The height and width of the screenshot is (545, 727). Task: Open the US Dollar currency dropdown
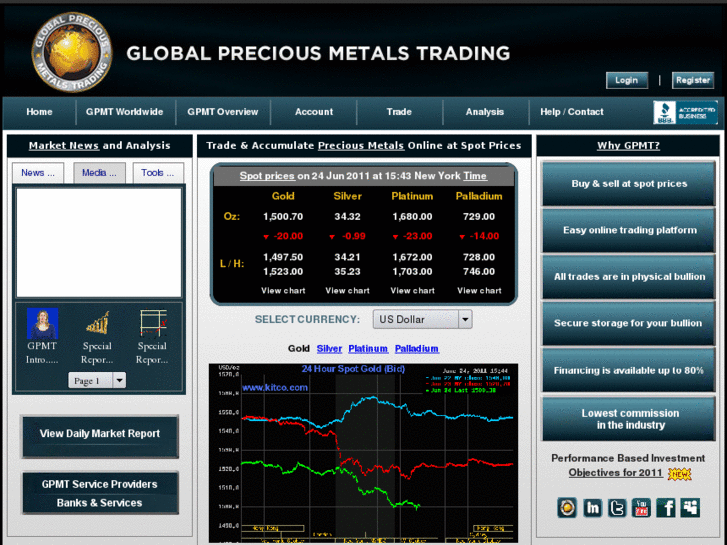422,319
